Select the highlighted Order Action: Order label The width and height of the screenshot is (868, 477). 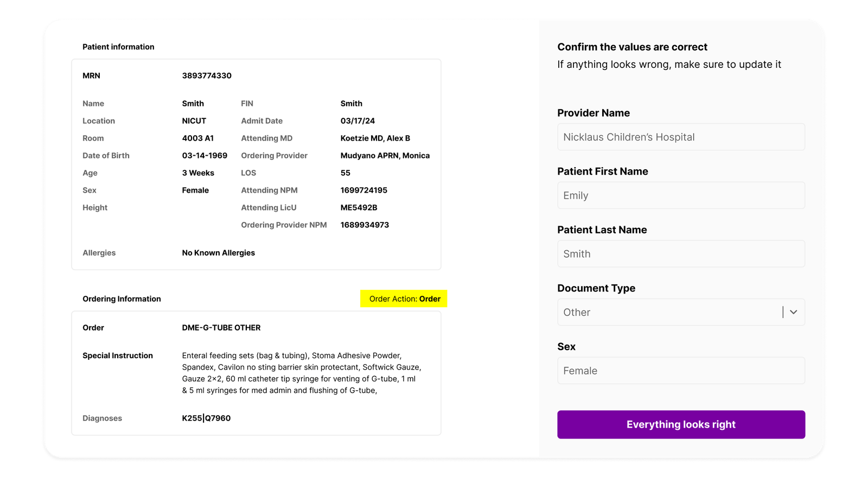tap(404, 298)
